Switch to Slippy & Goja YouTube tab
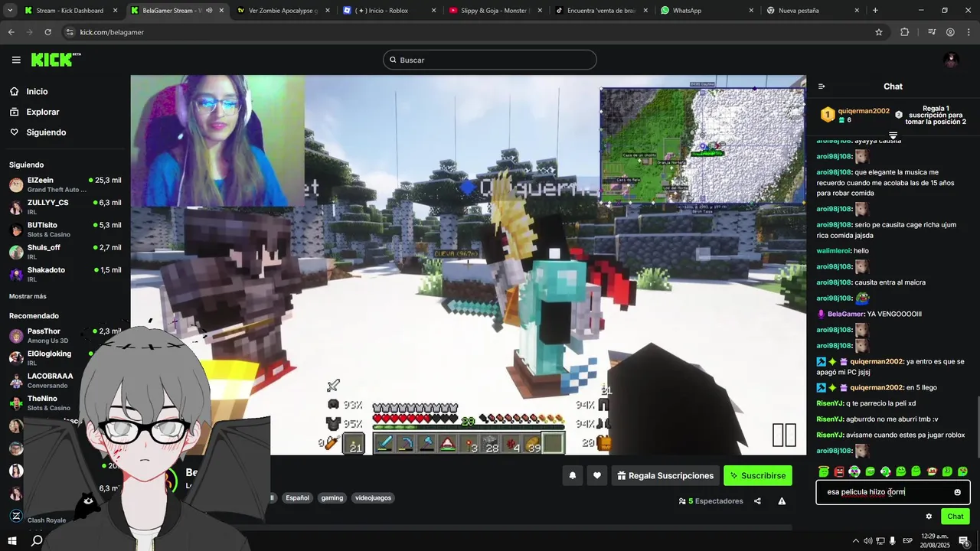The image size is (980, 551). 495,11
